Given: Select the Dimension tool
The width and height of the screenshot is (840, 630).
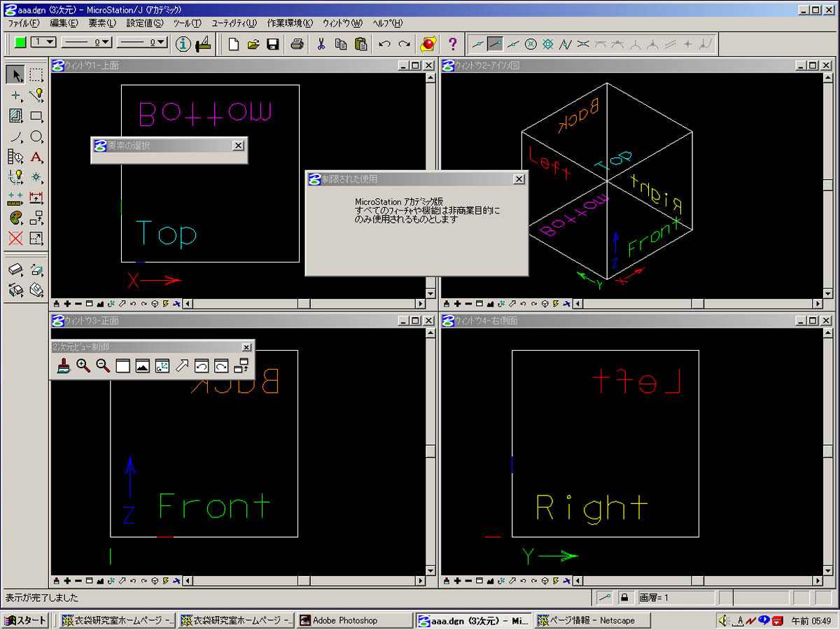Looking at the screenshot, I should (36, 197).
